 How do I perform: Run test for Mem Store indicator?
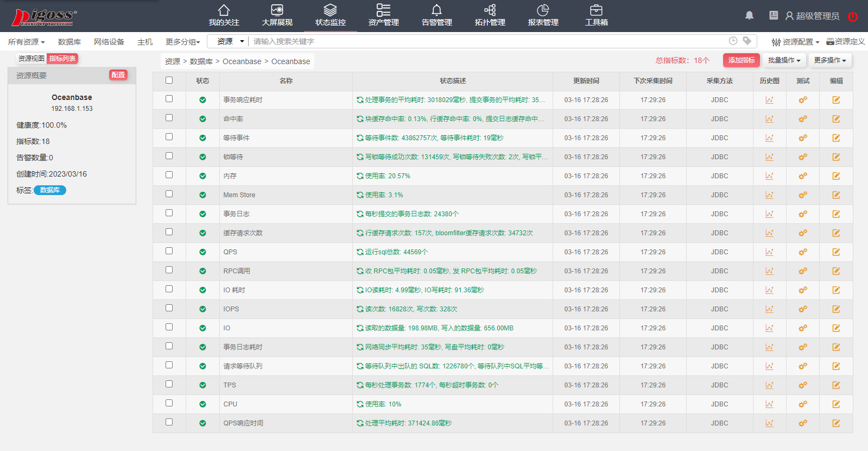coord(803,195)
